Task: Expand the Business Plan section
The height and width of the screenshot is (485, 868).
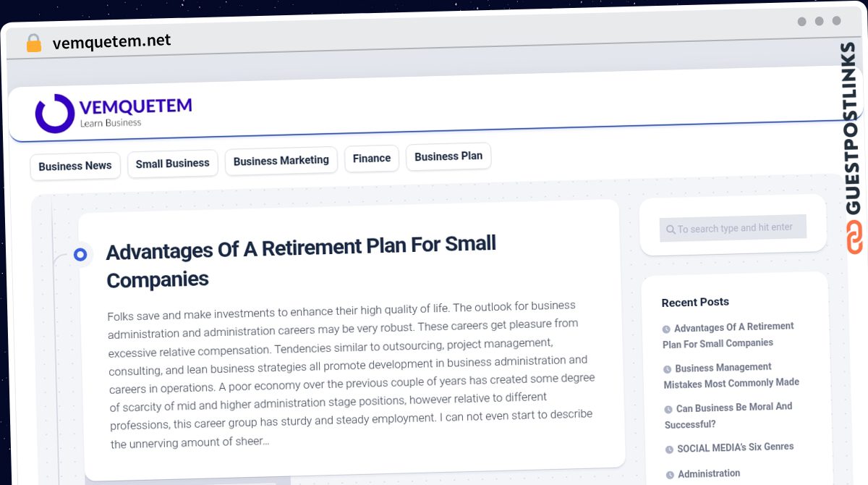Action: point(448,156)
